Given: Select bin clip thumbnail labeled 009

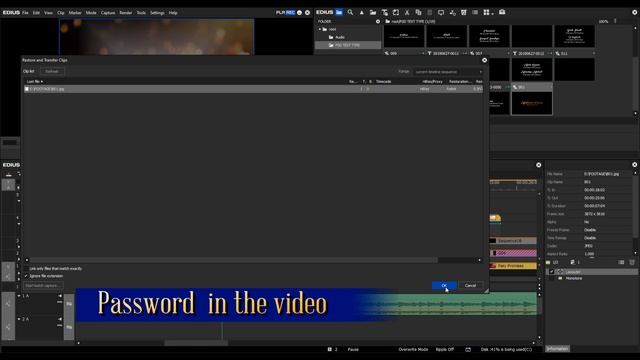Looking at the screenshot, I should click(404, 36).
